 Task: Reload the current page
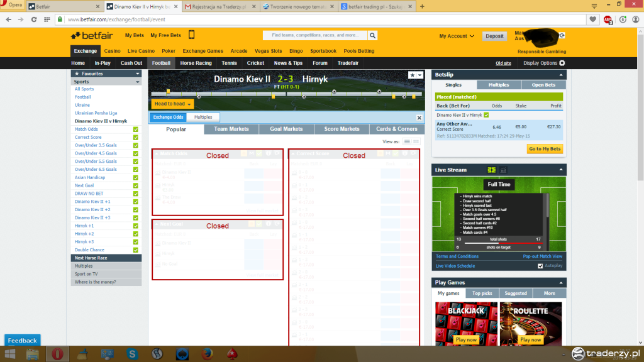coord(34,19)
